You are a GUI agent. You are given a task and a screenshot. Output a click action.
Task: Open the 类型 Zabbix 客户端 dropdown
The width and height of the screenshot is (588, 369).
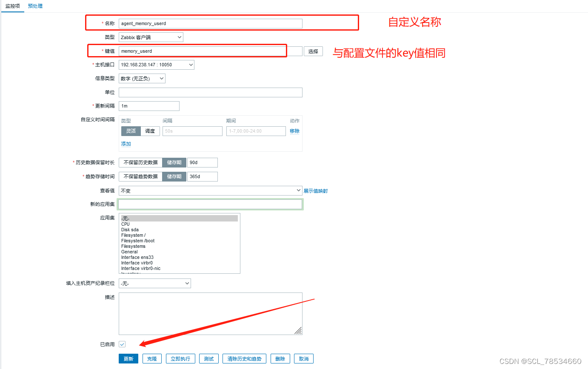coord(151,37)
